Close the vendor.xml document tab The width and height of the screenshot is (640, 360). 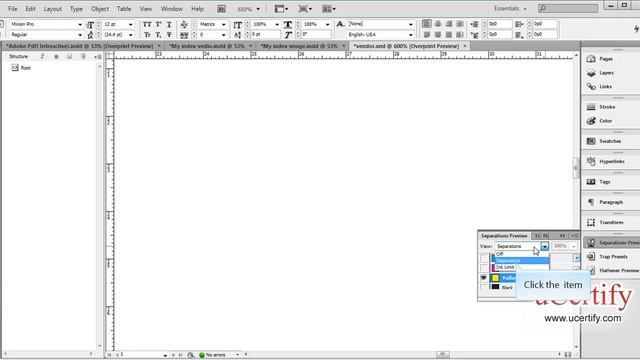click(465, 46)
